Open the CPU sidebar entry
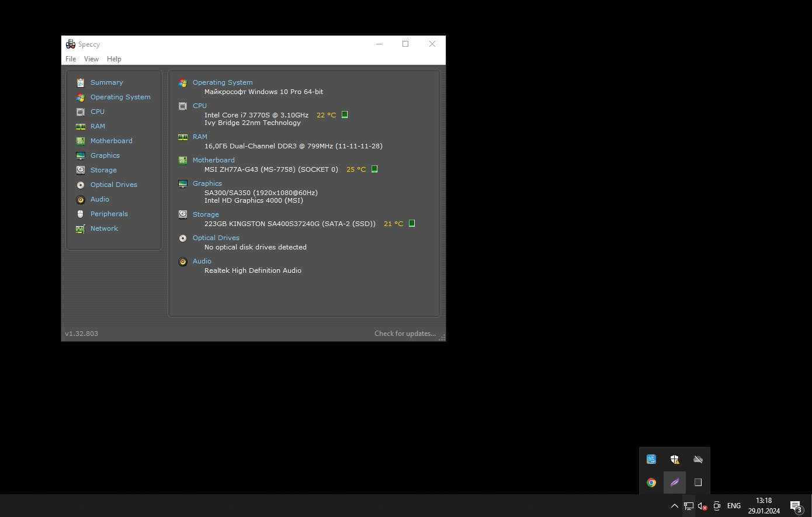 [97, 112]
